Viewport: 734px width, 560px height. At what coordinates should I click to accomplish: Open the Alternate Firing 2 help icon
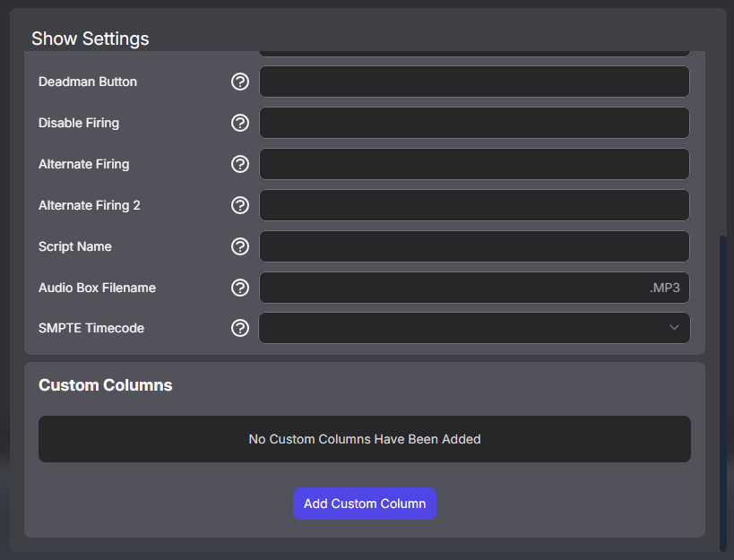(239, 205)
